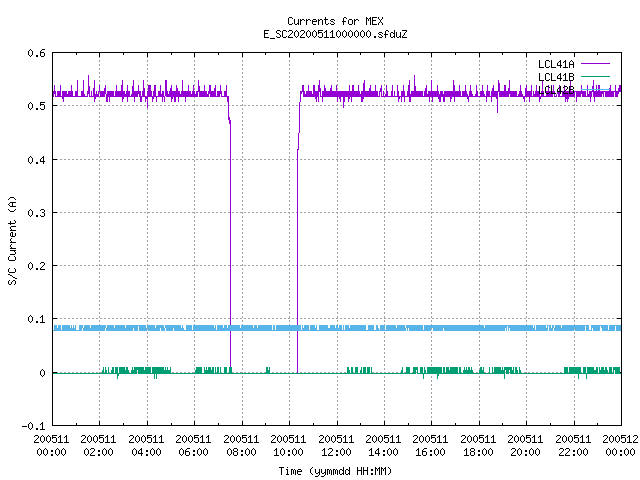Click the 200511 20:00 x-axis label
The height and width of the screenshot is (480, 640).
pos(525,445)
